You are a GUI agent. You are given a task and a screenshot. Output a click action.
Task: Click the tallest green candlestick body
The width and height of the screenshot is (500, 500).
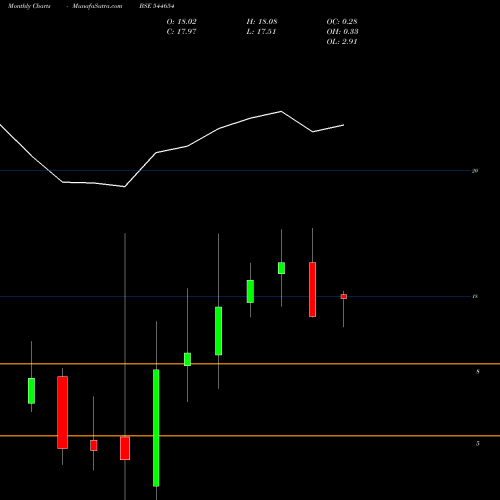click(x=156, y=428)
